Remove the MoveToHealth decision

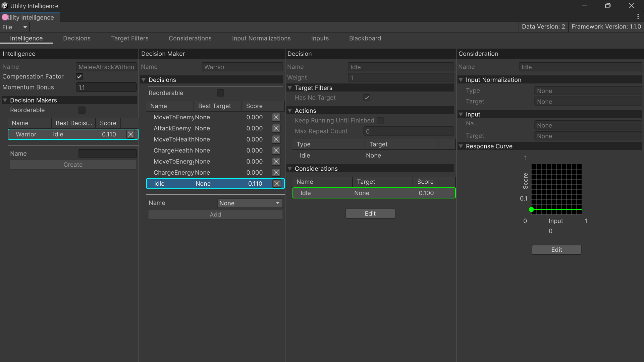pyautogui.click(x=276, y=139)
